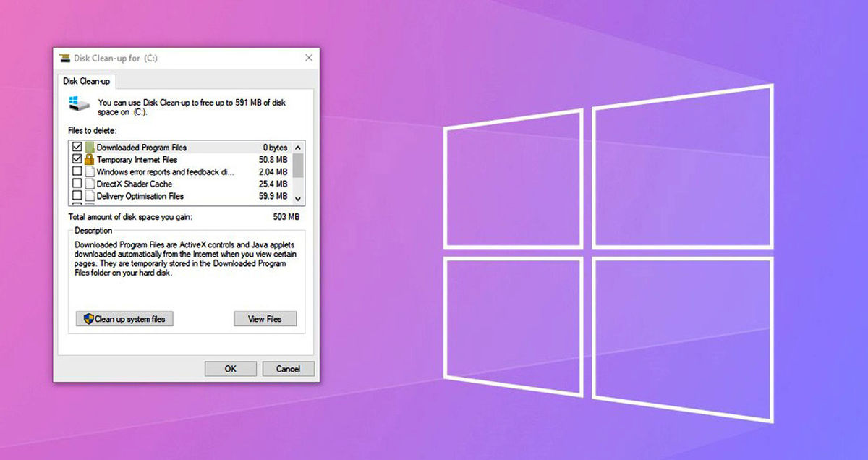This screenshot has height=460, width=868.
Task: Select the Downloaded Program Files row text
Action: 140,148
